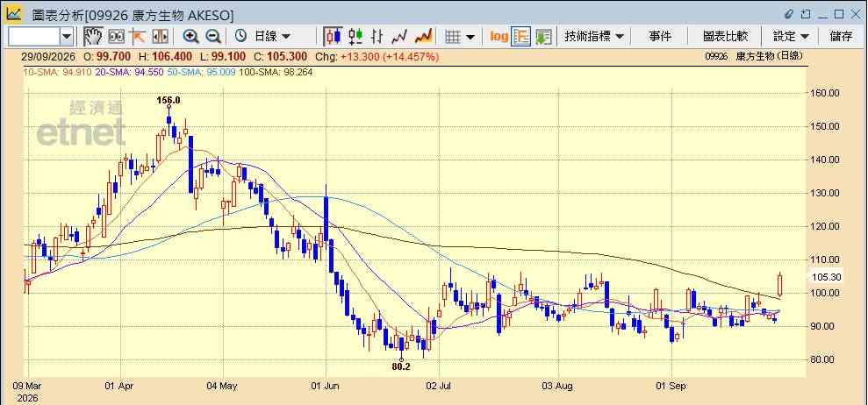This screenshot has height=405, width=868.
Task: Click the 儲存 save button
Action: (842, 37)
